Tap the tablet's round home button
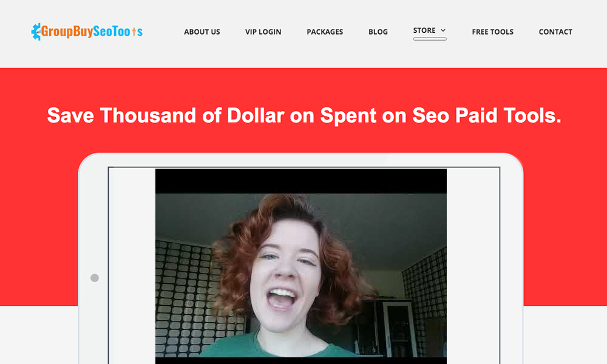 pos(95,278)
